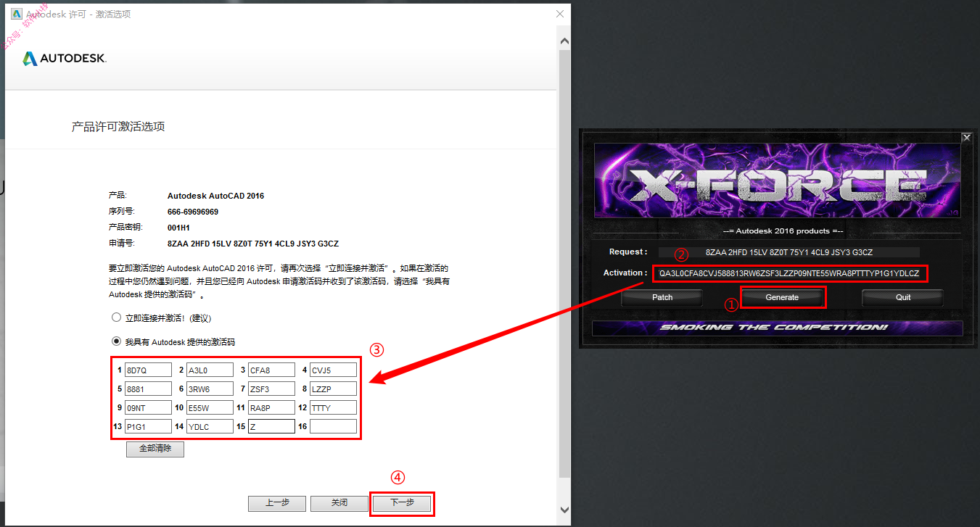Close the Autodesk license activation window
This screenshot has height=527, width=980.
pyautogui.click(x=560, y=14)
